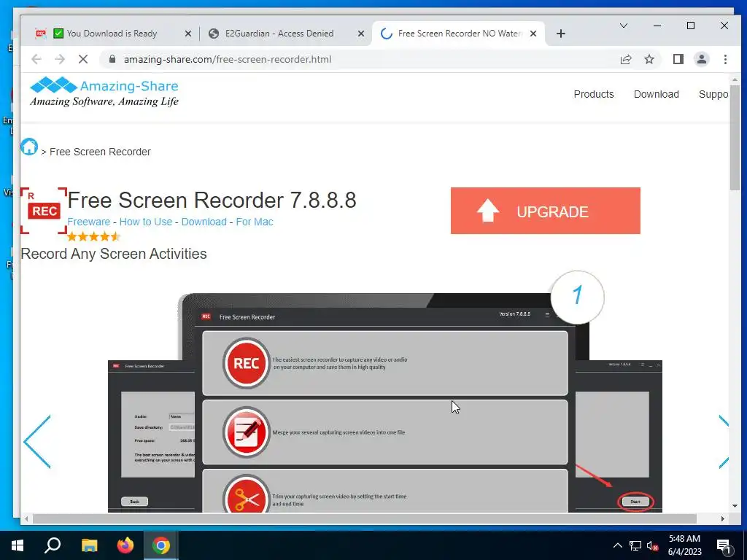
Task: Open a new browser tab
Action: pyautogui.click(x=561, y=34)
